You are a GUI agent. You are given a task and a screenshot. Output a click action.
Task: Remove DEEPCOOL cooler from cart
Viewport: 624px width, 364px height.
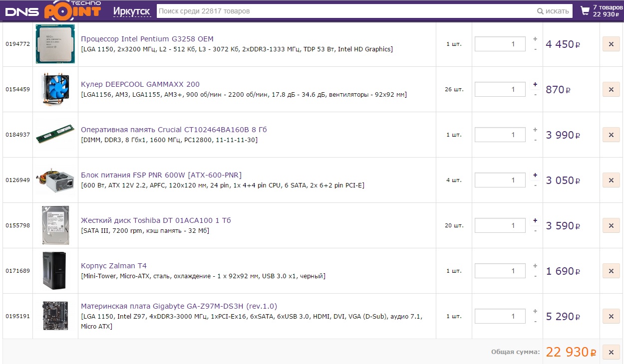tap(611, 89)
